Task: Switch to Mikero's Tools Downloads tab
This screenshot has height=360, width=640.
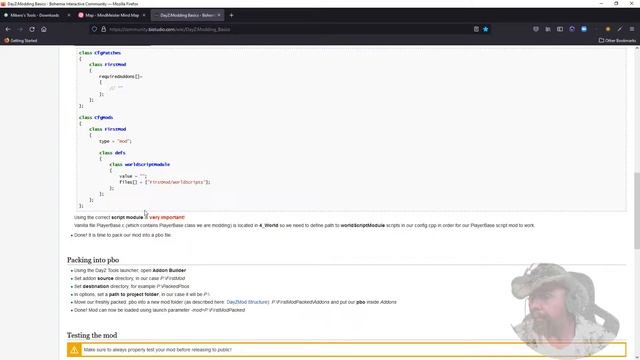Action: pos(35,15)
